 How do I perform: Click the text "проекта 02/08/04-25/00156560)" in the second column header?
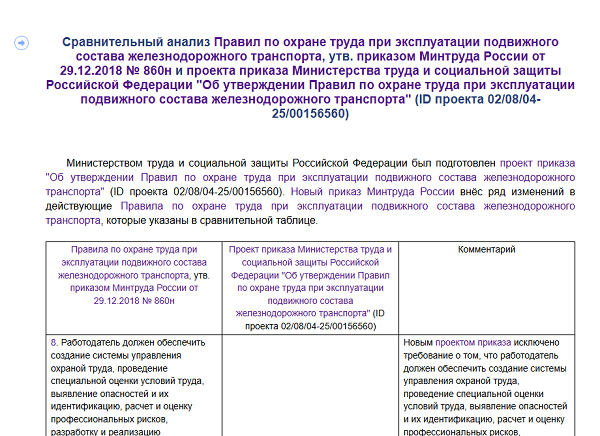(x=310, y=326)
